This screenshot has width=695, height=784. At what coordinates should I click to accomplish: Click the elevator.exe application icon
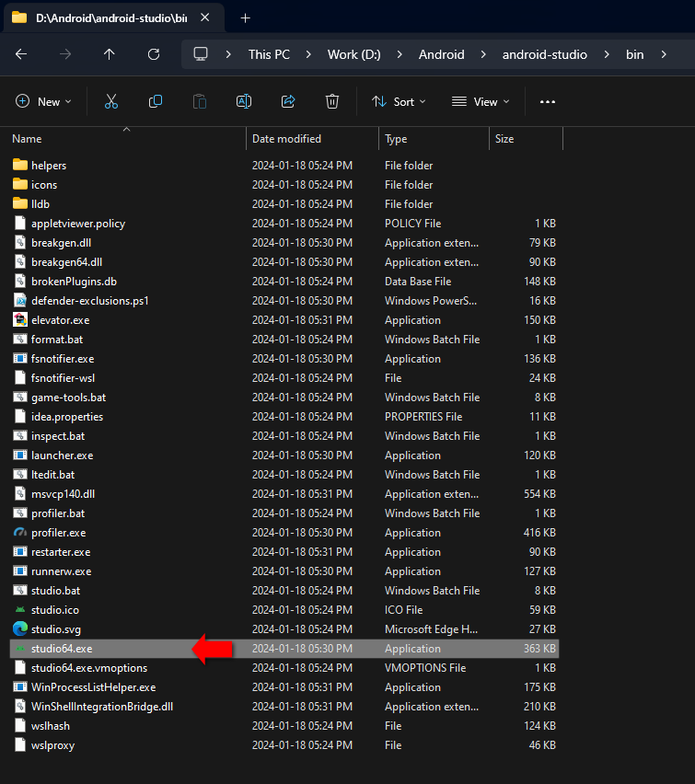click(x=20, y=319)
